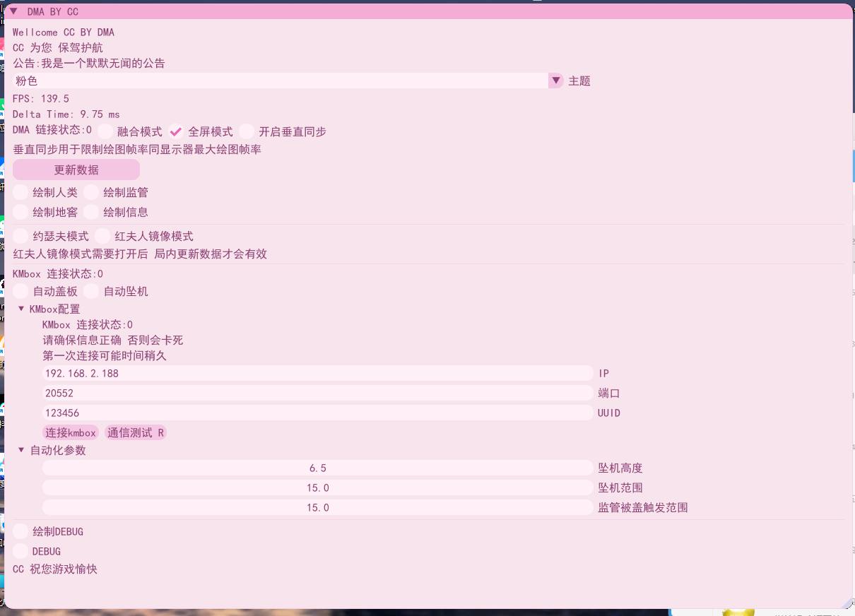Focus the 端口 port field
Viewport: 855px width, 616px height.
(317, 393)
